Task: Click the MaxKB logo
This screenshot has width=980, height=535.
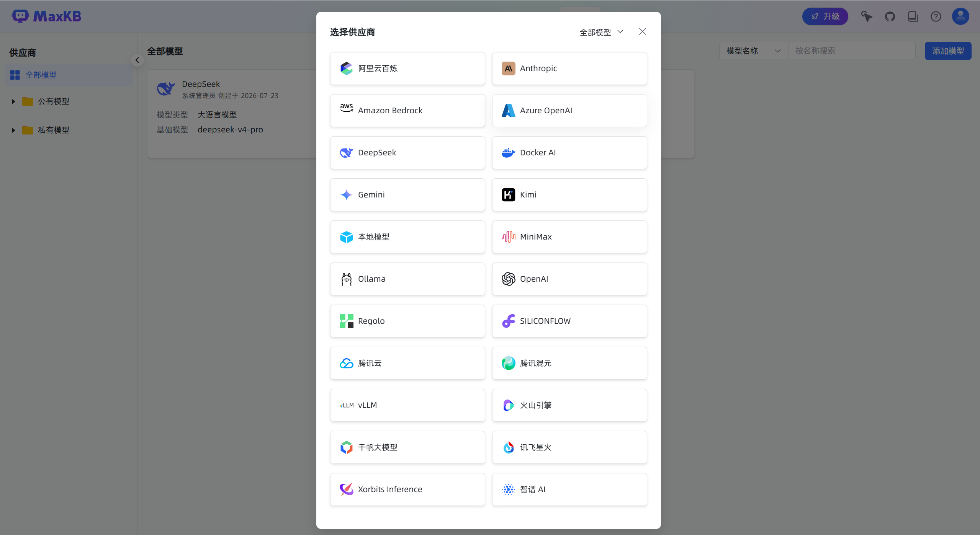Action: (46, 16)
